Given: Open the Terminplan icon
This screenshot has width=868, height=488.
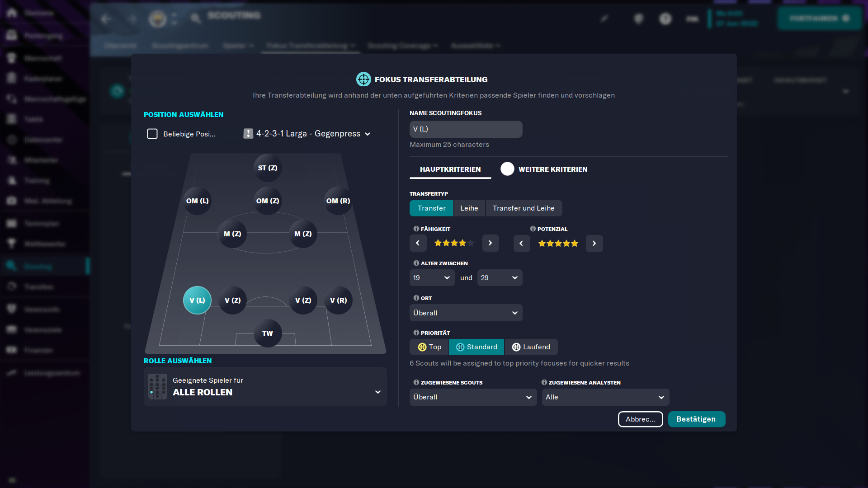Looking at the screenshot, I should [11, 223].
